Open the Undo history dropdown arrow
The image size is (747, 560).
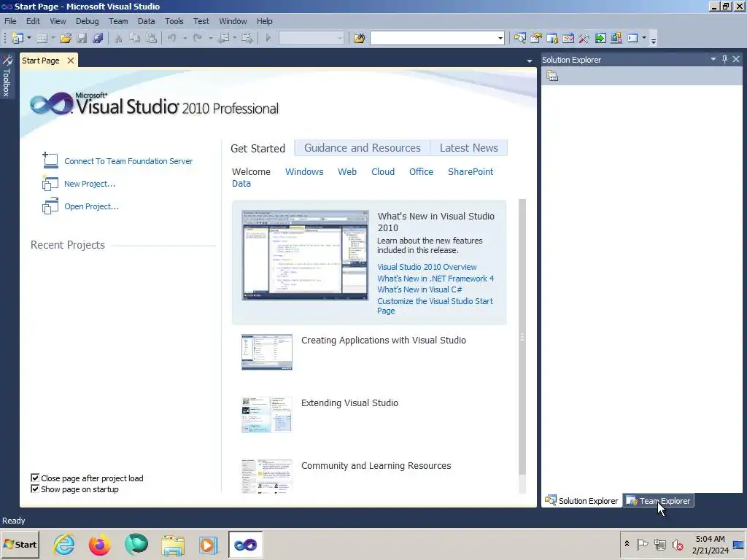point(185,38)
